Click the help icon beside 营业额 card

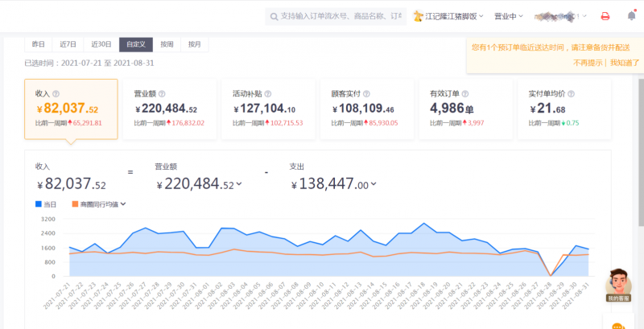pyautogui.click(x=162, y=94)
